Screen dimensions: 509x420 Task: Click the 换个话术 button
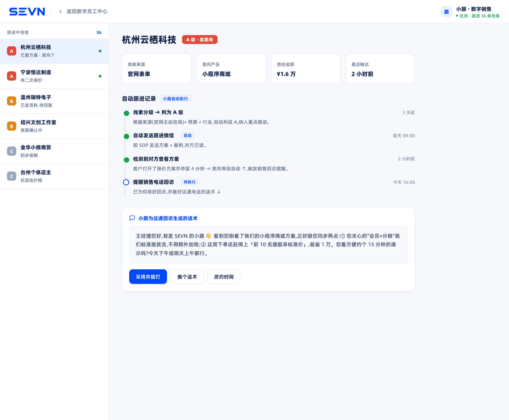click(x=187, y=277)
